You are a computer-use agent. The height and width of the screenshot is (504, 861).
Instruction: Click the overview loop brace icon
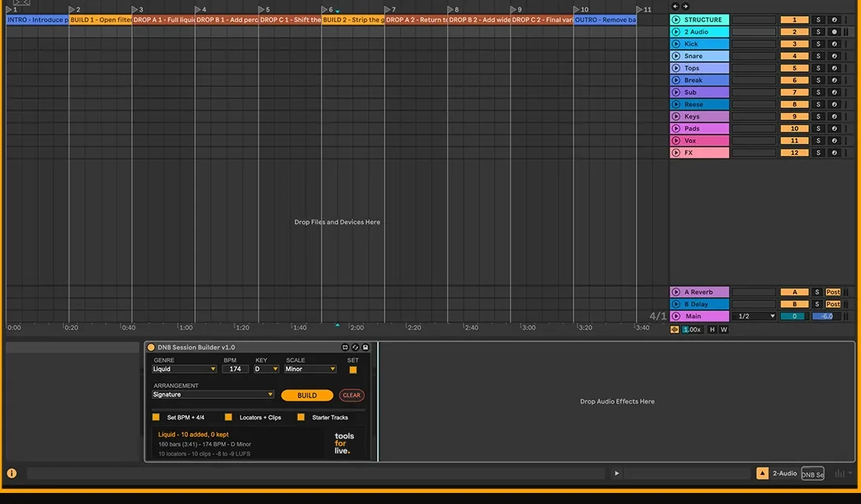(21, 2)
